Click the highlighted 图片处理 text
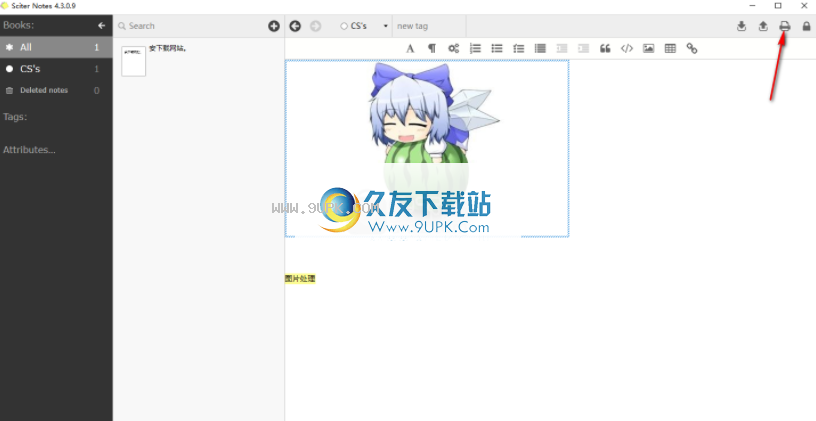The image size is (816, 421). [300, 278]
